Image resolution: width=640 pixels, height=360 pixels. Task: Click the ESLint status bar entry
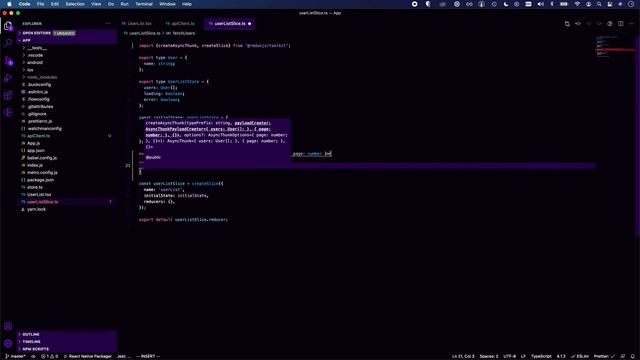point(580,356)
